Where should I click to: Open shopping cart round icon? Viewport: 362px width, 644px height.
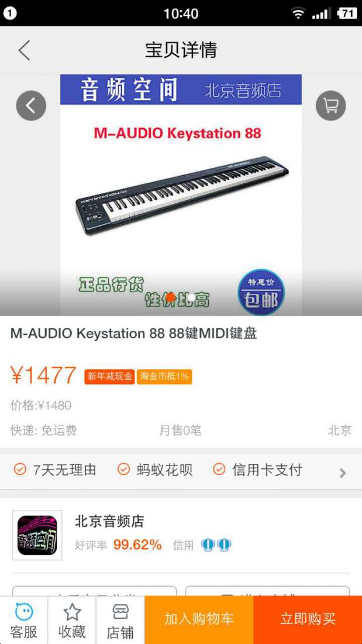click(331, 105)
